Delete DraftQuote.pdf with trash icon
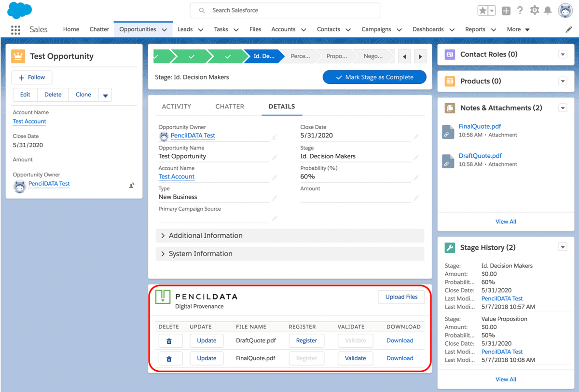Image resolution: width=579 pixels, height=392 pixels. coord(171,340)
